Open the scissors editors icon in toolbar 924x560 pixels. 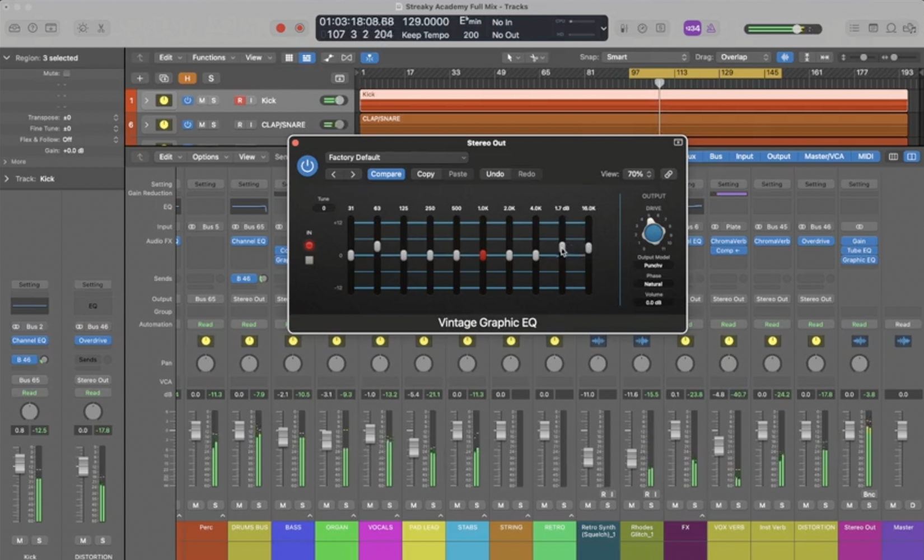coord(101,28)
